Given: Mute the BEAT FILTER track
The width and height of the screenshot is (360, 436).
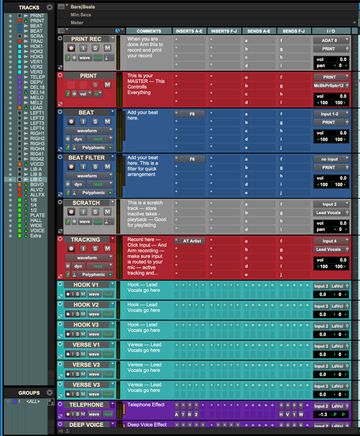Looking at the screenshot, I should (x=107, y=167).
